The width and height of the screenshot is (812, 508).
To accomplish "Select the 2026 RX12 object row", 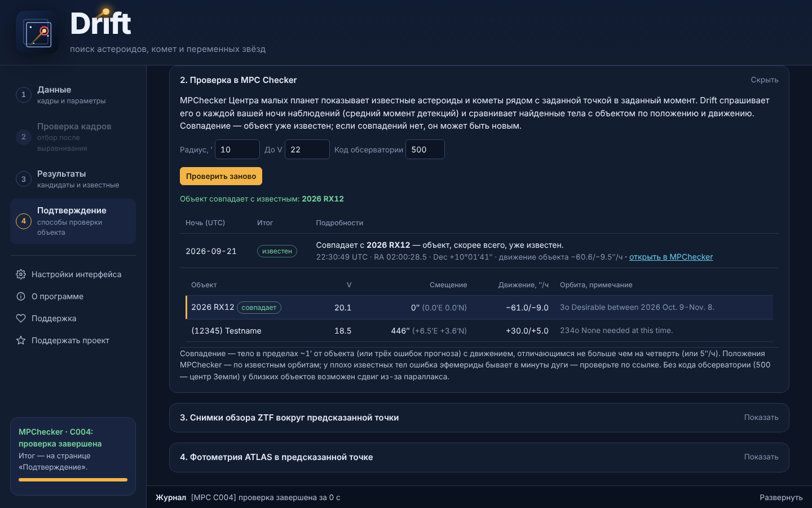I will (479, 308).
